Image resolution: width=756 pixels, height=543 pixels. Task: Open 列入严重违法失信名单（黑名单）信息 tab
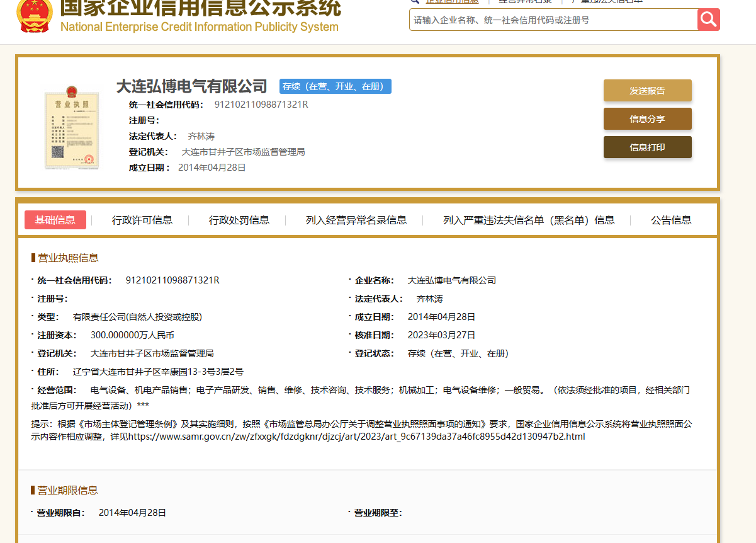coord(529,220)
